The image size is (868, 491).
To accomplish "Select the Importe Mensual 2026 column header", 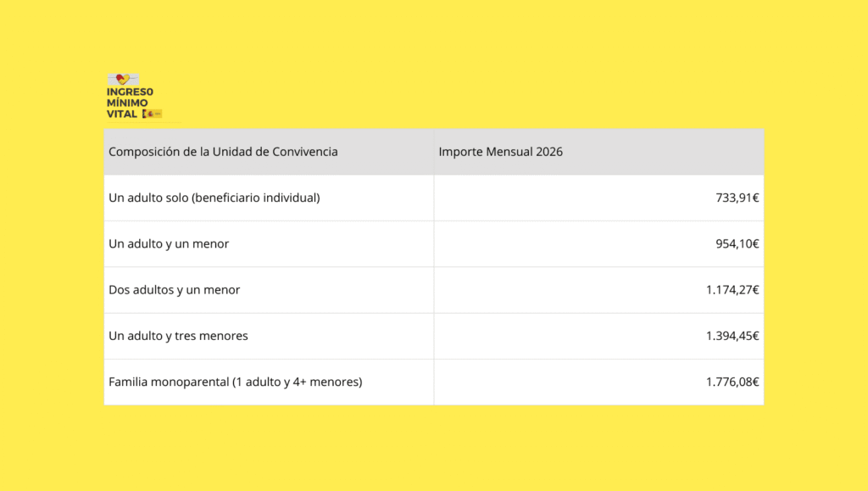I will pyautogui.click(x=500, y=152).
